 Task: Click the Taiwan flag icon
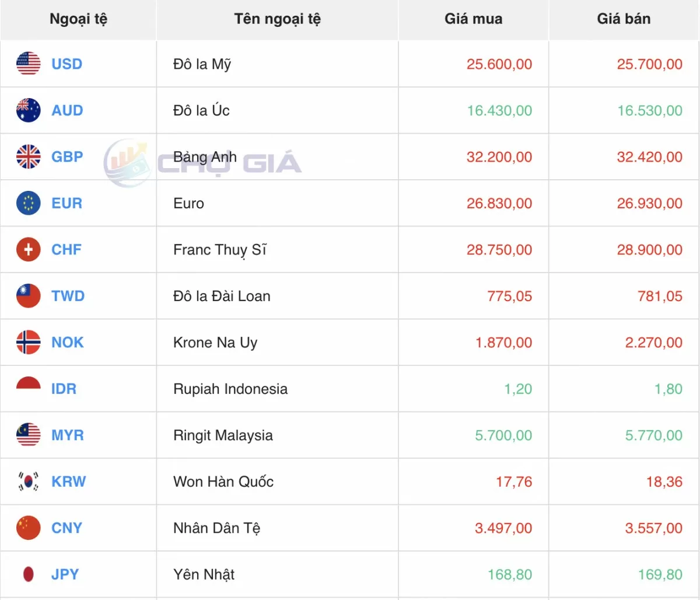(x=28, y=296)
